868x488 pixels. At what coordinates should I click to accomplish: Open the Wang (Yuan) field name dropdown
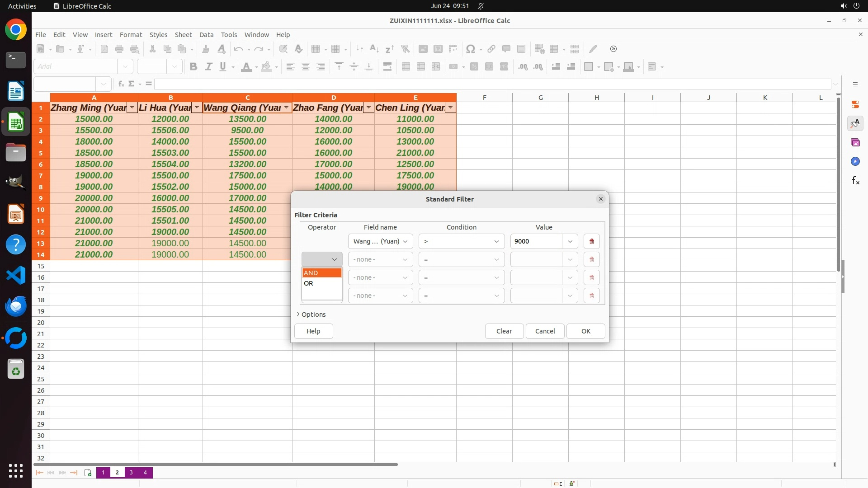pyautogui.click(x=380, y=241)
